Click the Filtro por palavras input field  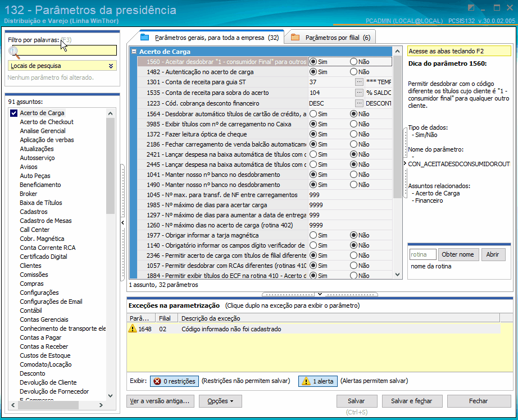[x=65, y=50]
